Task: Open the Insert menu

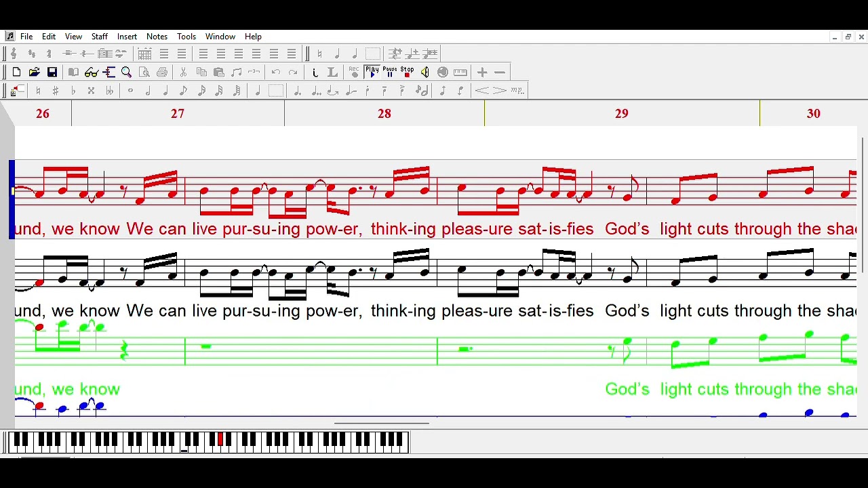Action: point(127,37)
